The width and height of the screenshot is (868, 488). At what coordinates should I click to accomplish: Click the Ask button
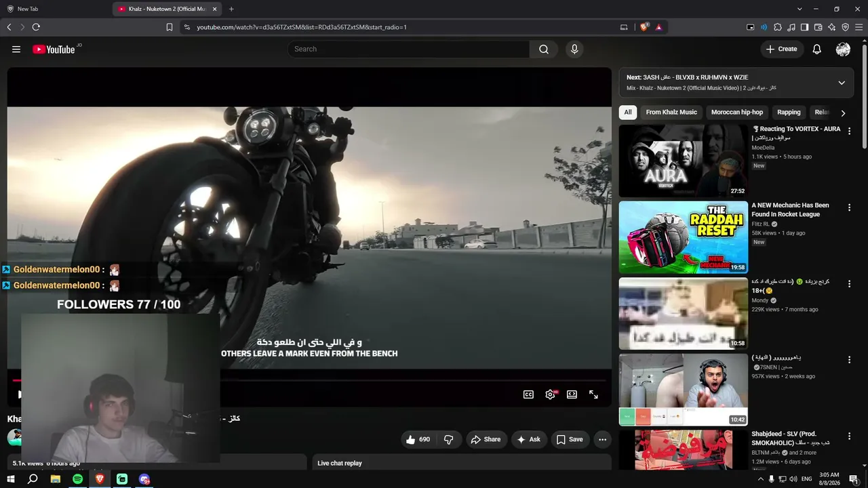pos(529,439)
